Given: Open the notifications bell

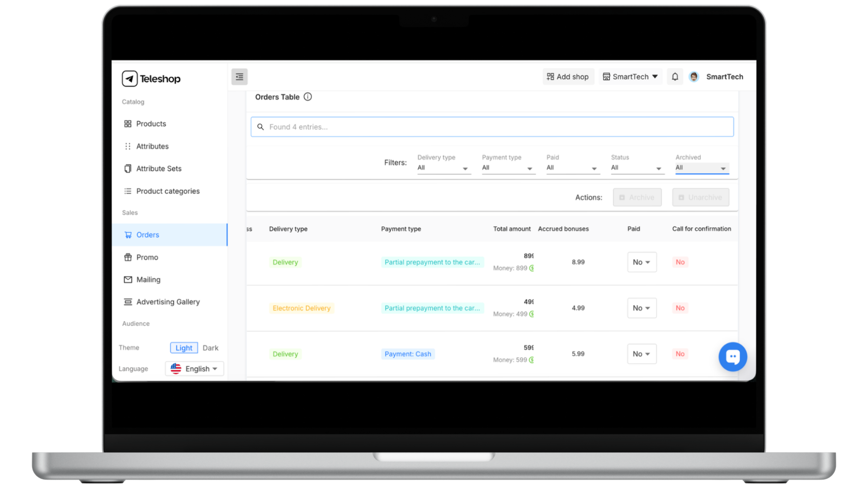Looking at the screenshot, I should [x=675, y=77].
